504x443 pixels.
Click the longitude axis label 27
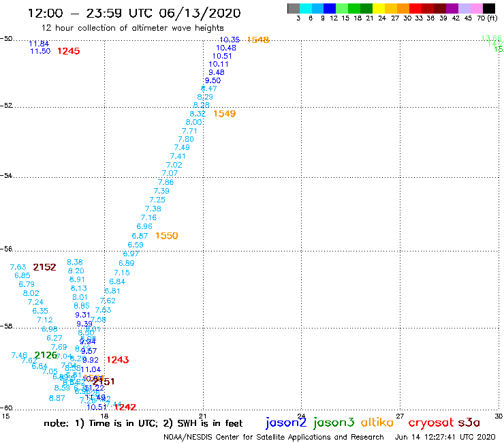400,416
